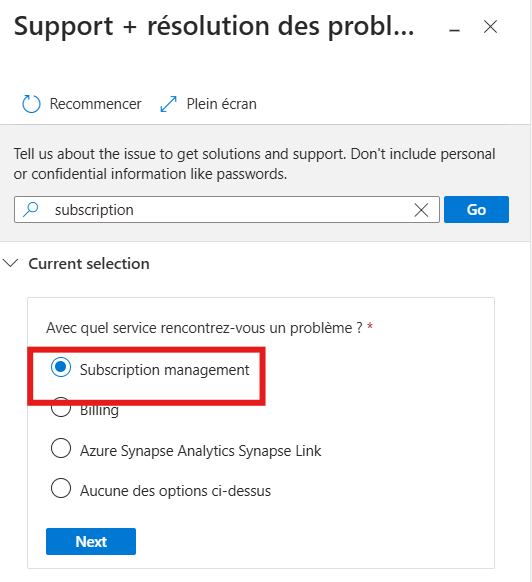Select the Subscription management radio button
The height and width of the screenshot is (582, 532).
click(61, 367)
